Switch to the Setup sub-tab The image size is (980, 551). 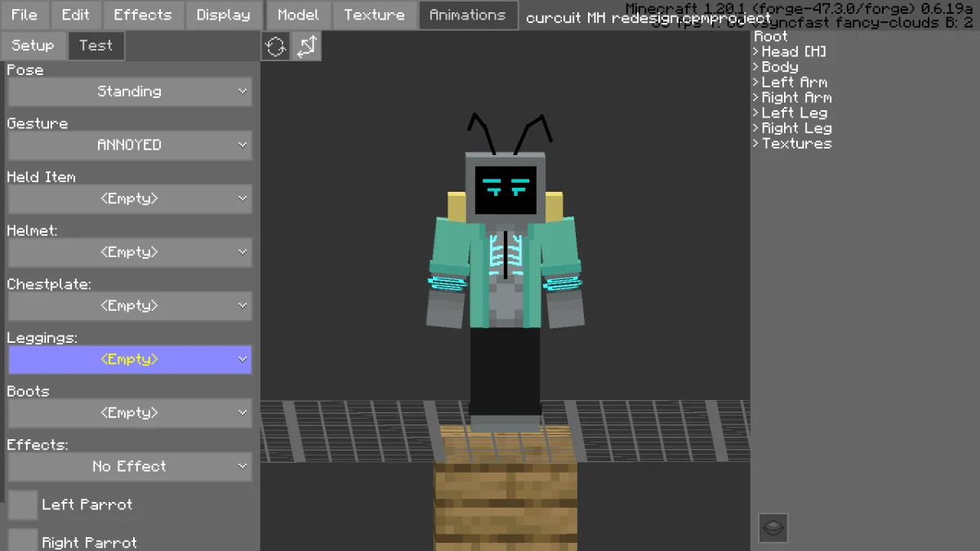point(33,46)
